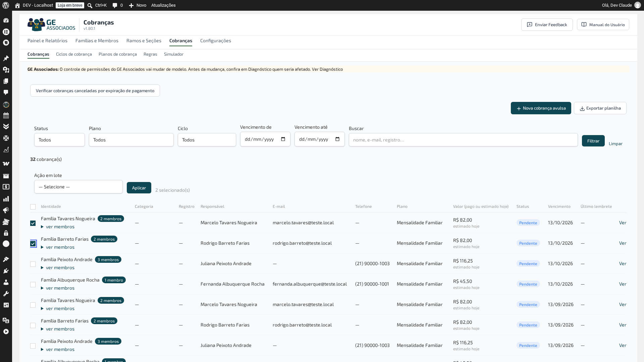Switch to Famílias e Membros tab
Screen dimensions: 644x362
pyautogui.click(x=97, y=41)
